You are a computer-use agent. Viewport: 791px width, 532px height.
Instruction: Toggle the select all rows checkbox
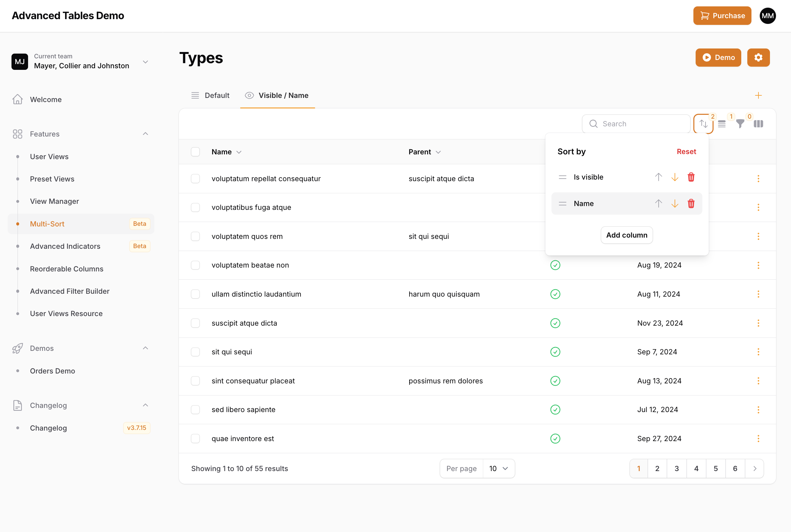click(x=196, y=151)
